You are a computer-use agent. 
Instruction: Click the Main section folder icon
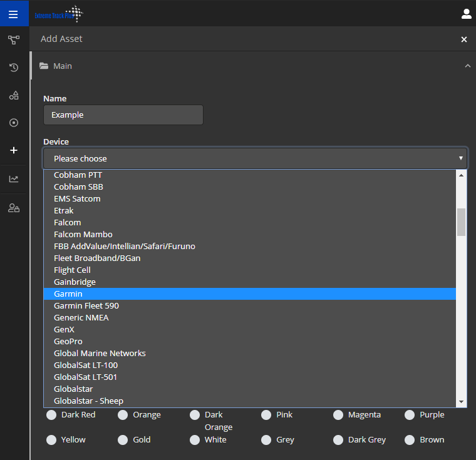[44, 66]
